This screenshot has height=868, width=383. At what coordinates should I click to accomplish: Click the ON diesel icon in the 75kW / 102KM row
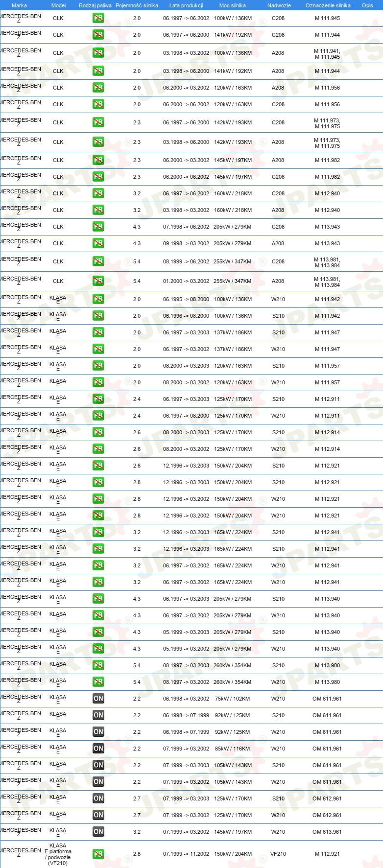(98, 699)
